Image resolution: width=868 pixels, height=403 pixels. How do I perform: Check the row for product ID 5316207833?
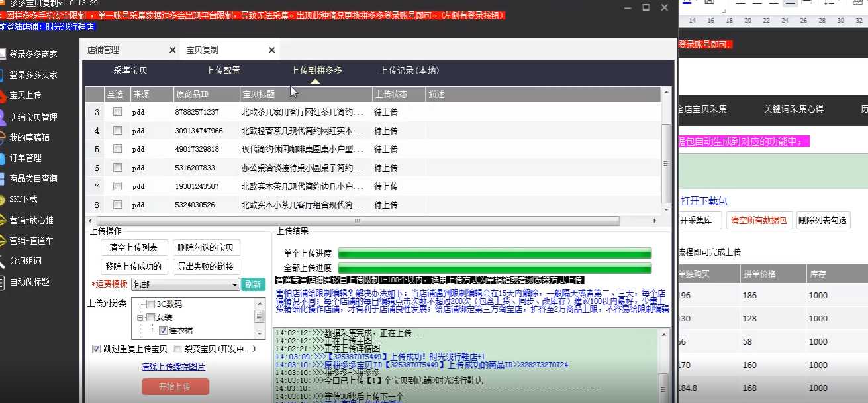pos(117,168)
